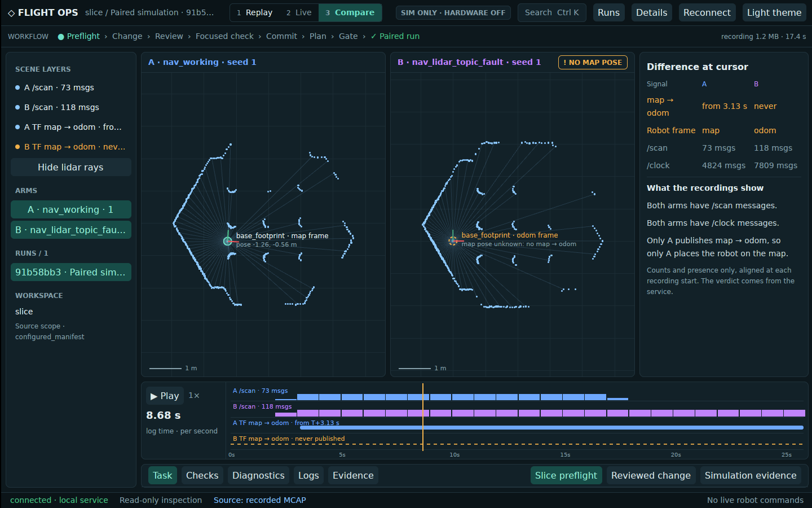Select the Reviewed change tab
The width and height of the screenshot is (812, 508).
(651, 475)
